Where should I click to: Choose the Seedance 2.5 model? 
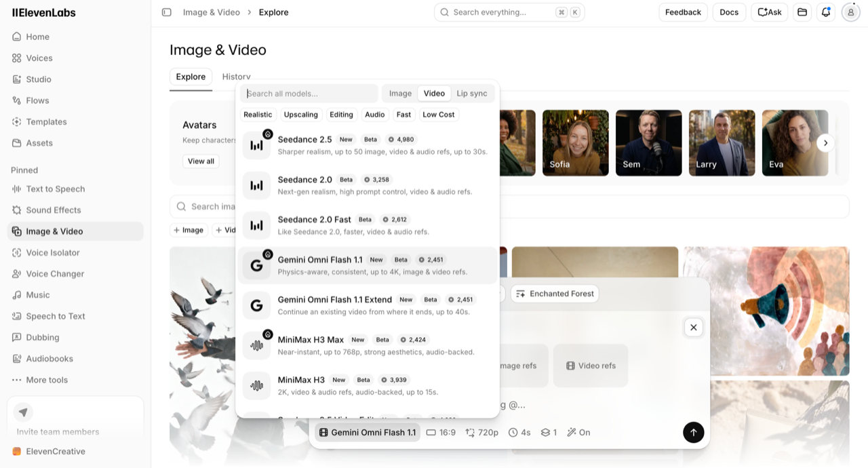coord(368,145)
